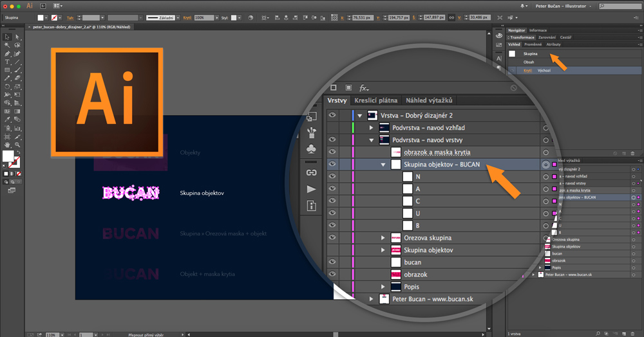This screenshot has width=644, height=337.
Task: Select the Direct Selection tool
Action: pyautogui.click(x=17, y=37)
